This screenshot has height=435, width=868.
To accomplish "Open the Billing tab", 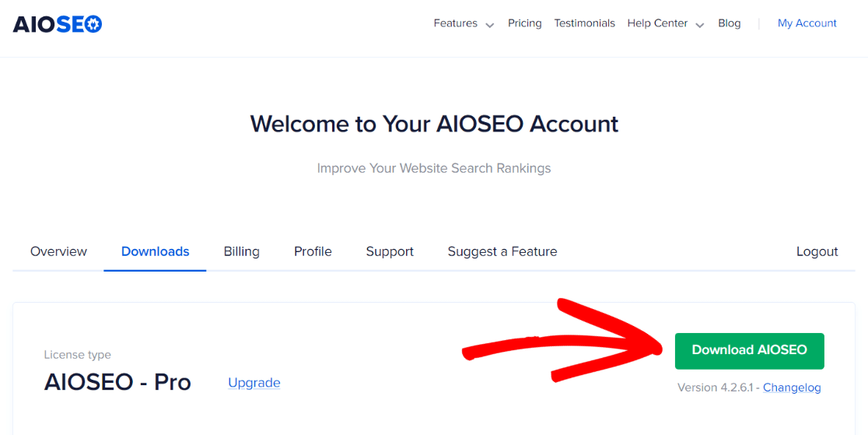I will (x=241, y=251).
